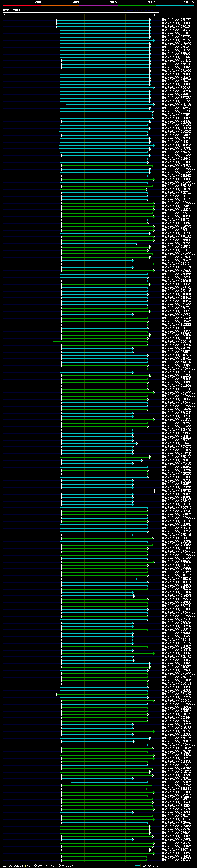Select label UniRef100_A3VAD5

tap(177, 271)
